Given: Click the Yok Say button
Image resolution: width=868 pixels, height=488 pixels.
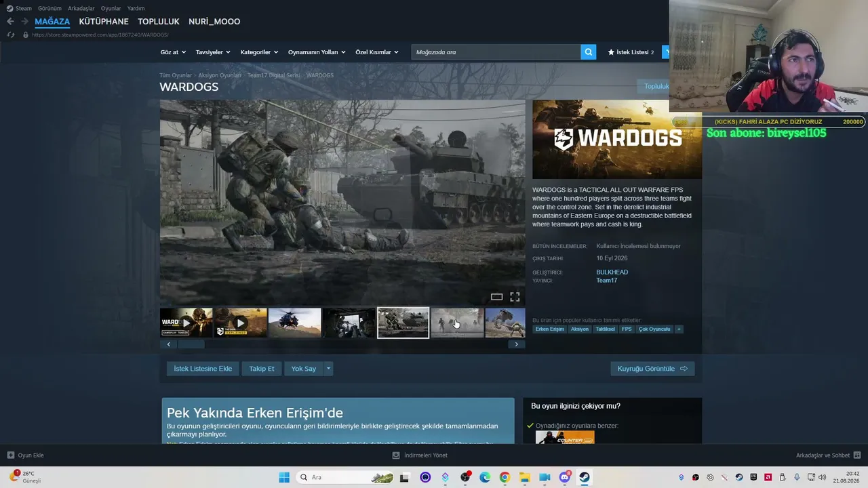Looking at the screenshot, I should [304, 369].
